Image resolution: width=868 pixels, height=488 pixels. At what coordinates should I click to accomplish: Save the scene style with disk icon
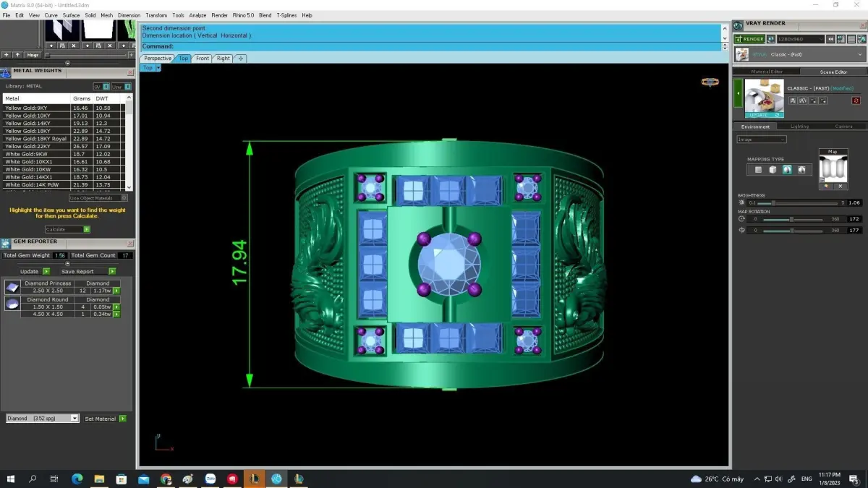(x=793, y=100)
